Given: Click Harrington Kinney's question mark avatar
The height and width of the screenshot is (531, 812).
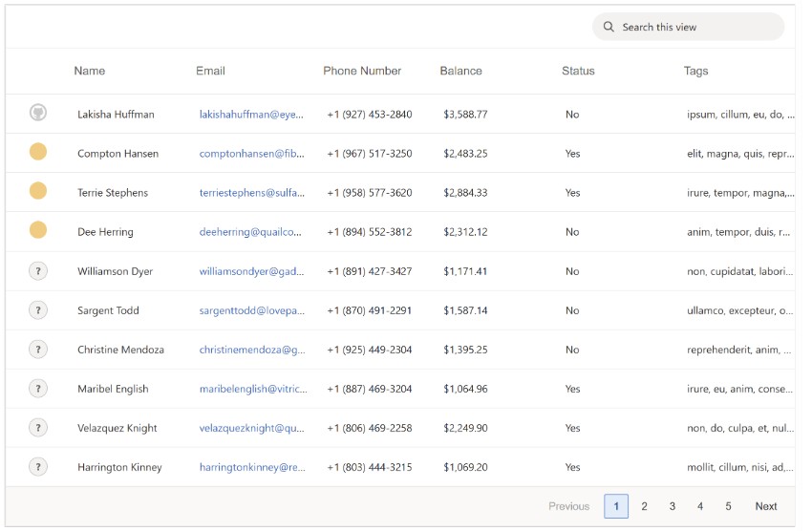Looking at the screenshot, I should click(38, 467).
